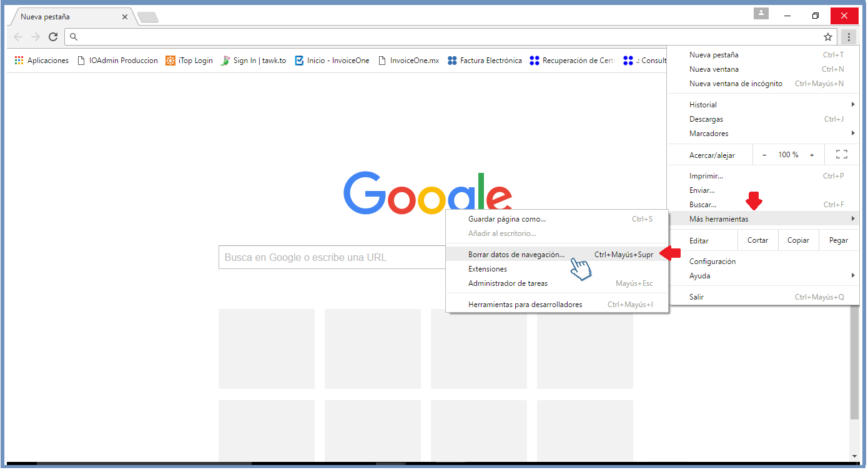Expand the Más herramientas submenu
This screenshot has width=868, height=470.
763,219
